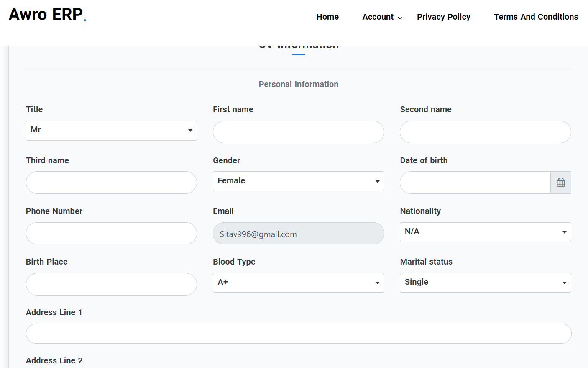Click the Address Line 1 field
This screenshot has width=588, height=368.
pyautogui.click(x=298, y=334)
